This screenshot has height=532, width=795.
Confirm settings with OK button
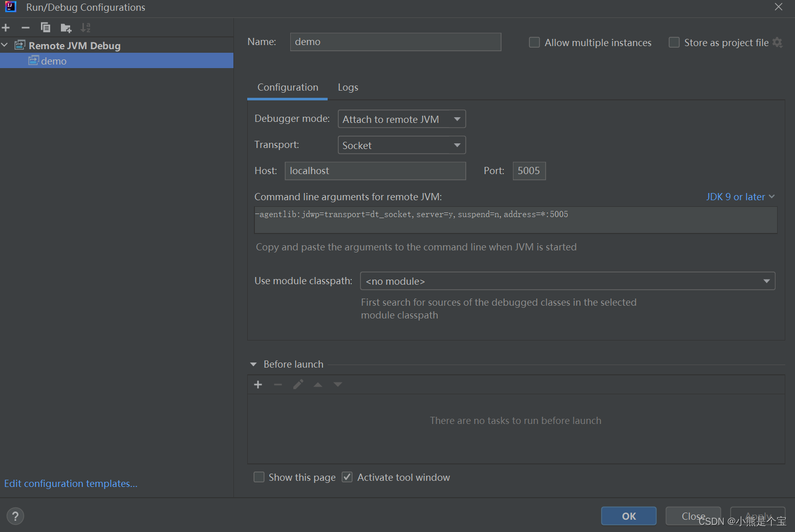point(629,516)
